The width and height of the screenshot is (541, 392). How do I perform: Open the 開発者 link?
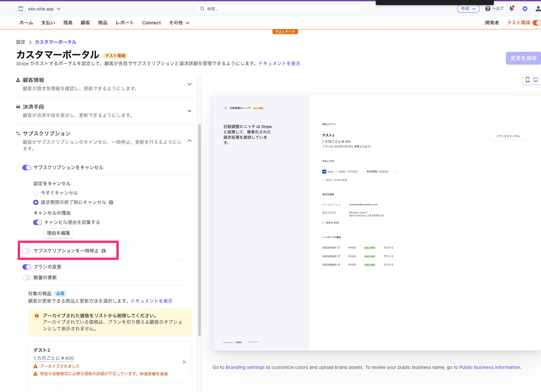492,23
